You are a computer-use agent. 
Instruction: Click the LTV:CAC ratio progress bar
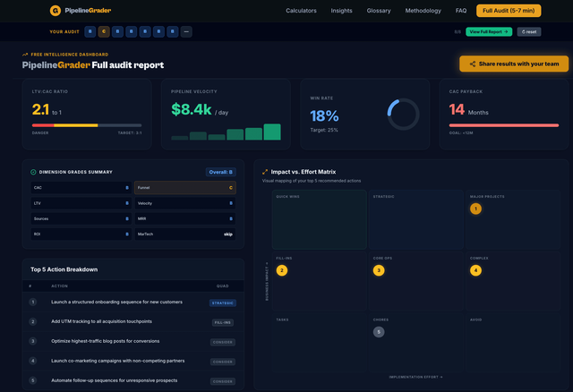click(x=87, y=125)
